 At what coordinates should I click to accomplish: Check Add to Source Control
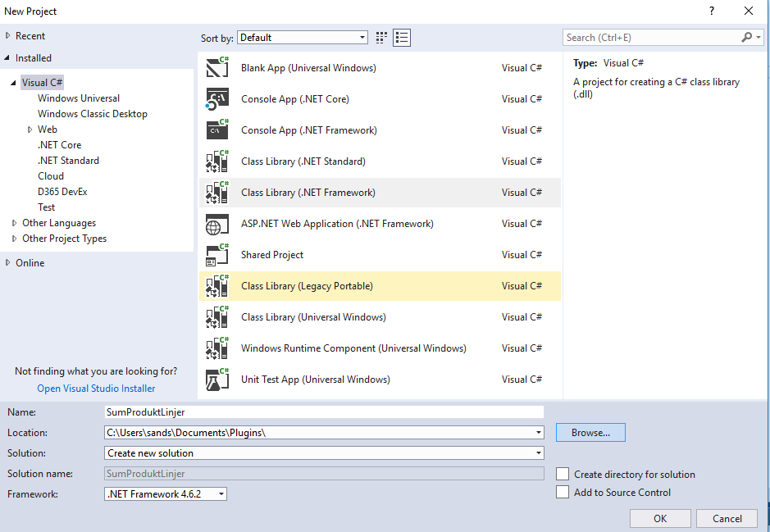(563, 492)
